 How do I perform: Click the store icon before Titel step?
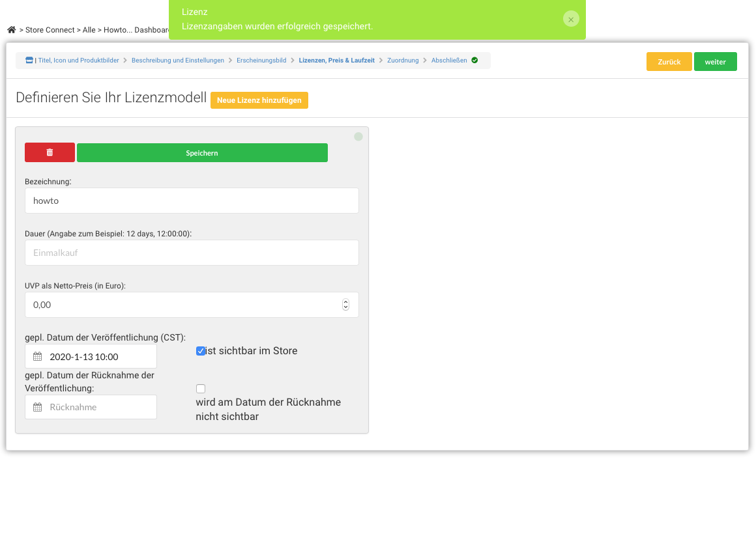point(29,61)
